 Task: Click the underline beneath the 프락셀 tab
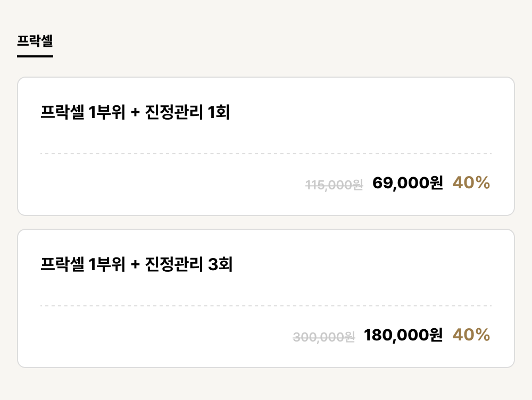(35, 56)
